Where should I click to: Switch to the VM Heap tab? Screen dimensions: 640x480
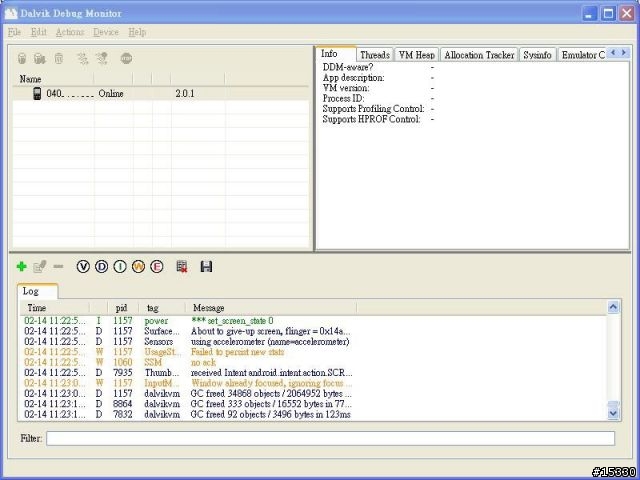tap(417, 55)
